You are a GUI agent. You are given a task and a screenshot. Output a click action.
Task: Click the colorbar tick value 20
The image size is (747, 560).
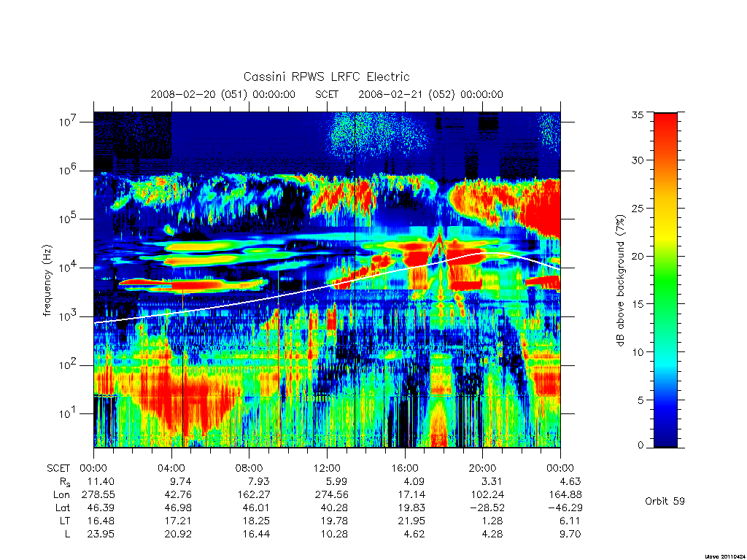point(637,256)
